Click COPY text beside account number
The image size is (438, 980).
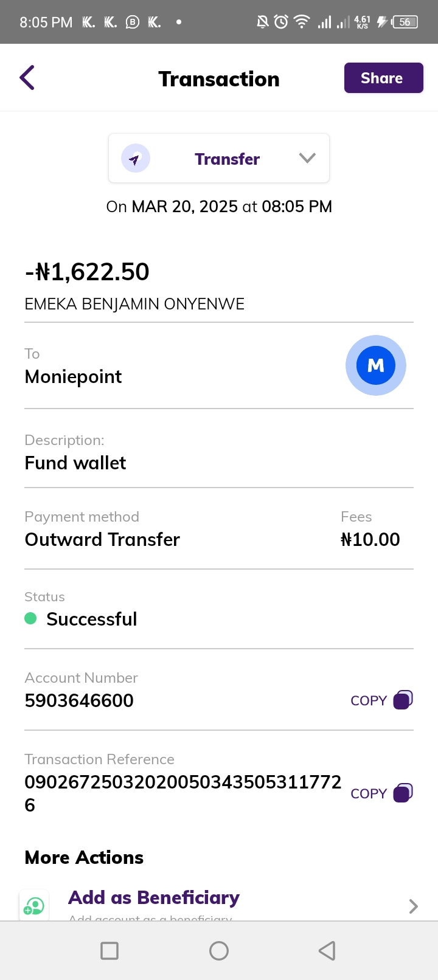tap(369, 701)
